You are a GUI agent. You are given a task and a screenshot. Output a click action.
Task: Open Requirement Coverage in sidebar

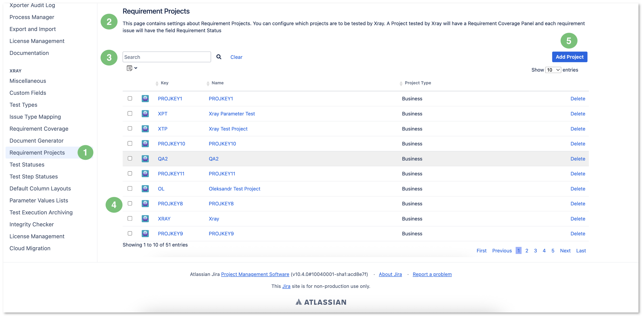39,129
